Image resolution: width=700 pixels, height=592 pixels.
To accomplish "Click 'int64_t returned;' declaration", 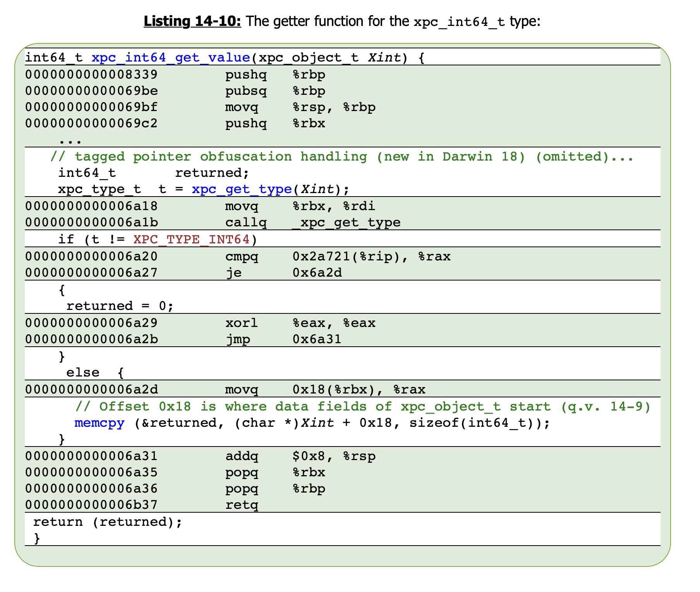I will point(154,173).
